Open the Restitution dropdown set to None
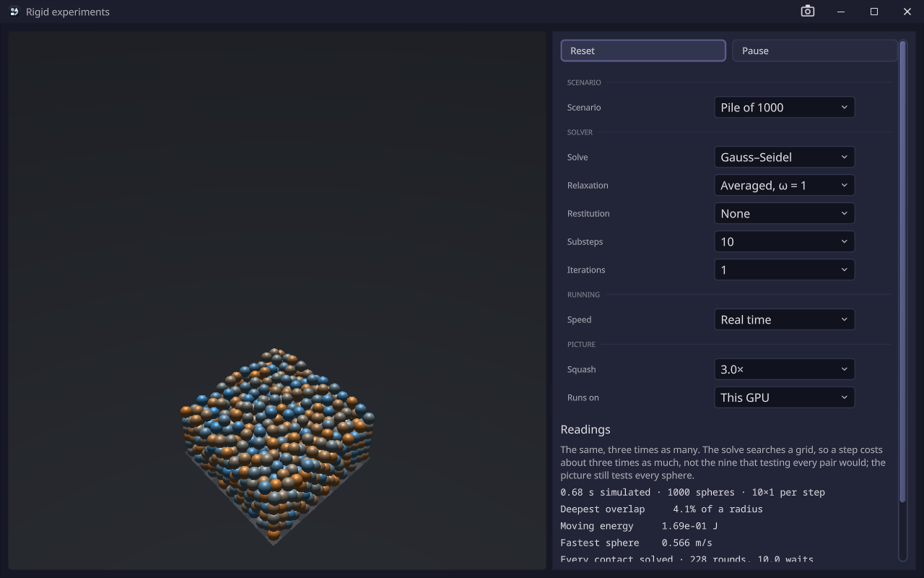This screenshot has width=924, height=578. (x=784, y=214)
